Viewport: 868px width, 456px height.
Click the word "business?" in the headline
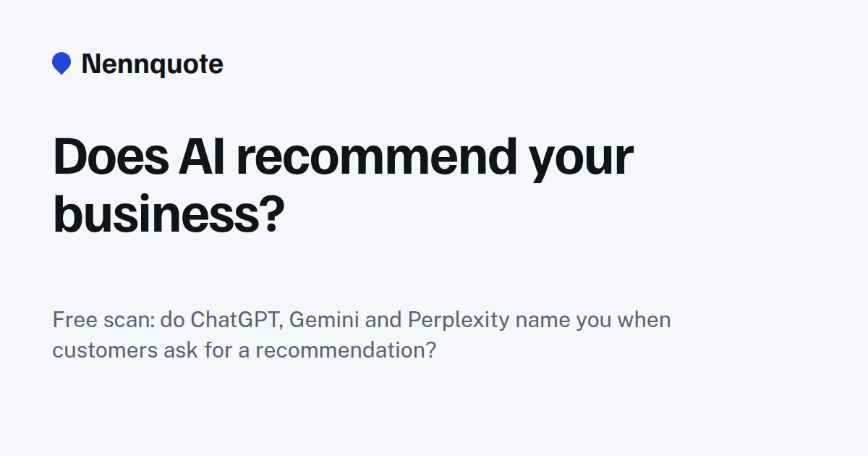(x=169, y=214)
